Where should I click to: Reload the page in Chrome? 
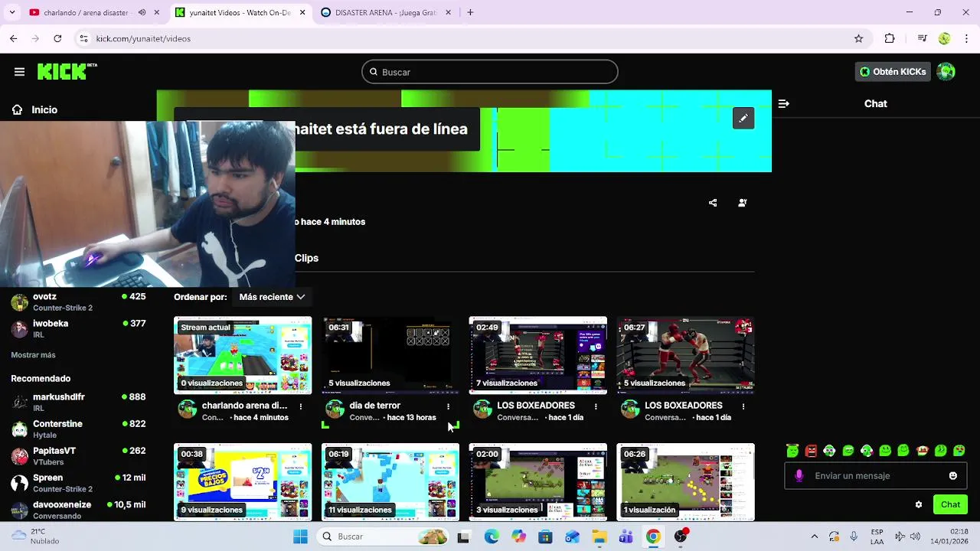point(57,38)
